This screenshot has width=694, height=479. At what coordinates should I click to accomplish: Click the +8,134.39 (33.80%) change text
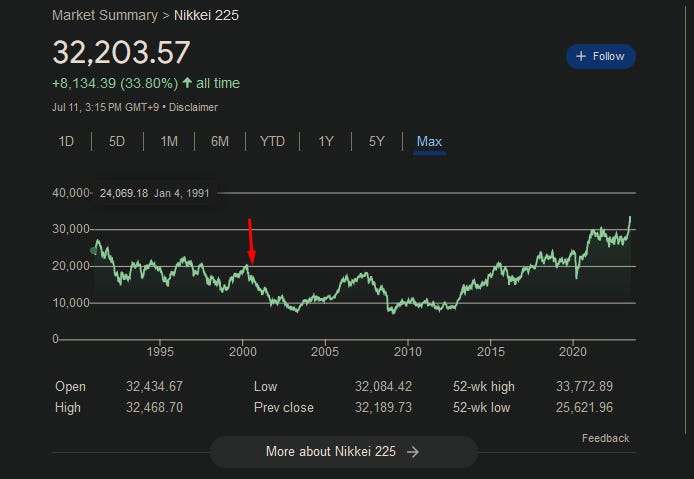[115, 83]
